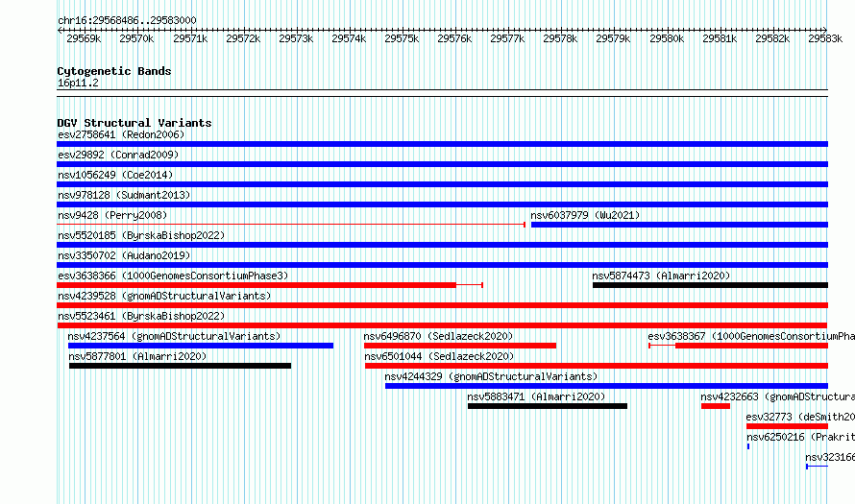855x504 pixels.
Task: Click the black bar of nsv5883471
Action: 548,406
